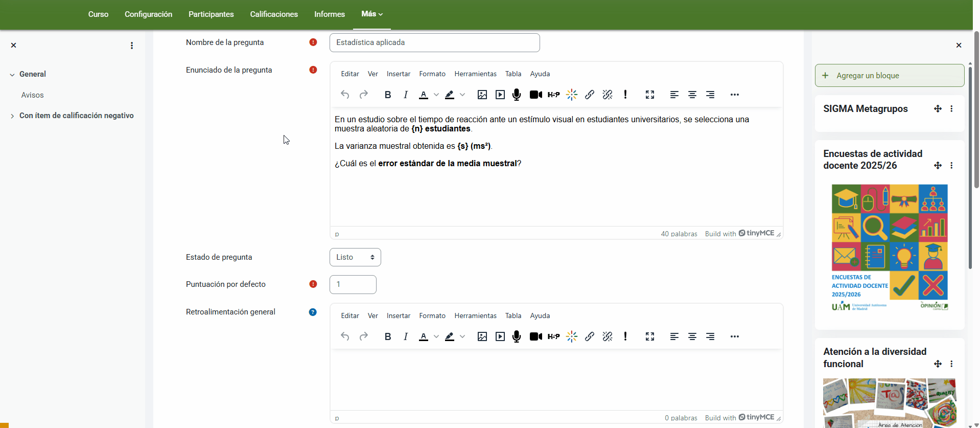This screenshot has height=428, width=980.
Task: Open the Informes tab
Action: 330,14
